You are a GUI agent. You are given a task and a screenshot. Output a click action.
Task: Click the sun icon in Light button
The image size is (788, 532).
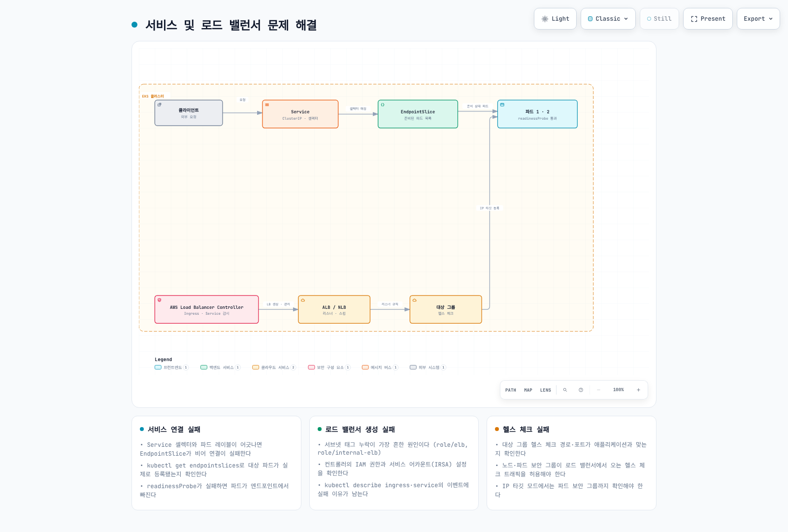545,19
